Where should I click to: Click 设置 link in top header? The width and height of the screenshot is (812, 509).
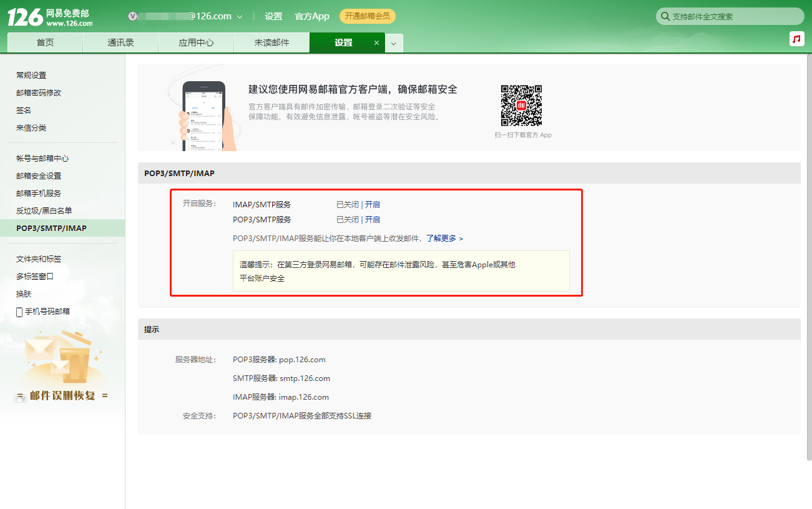coord(273,16)
